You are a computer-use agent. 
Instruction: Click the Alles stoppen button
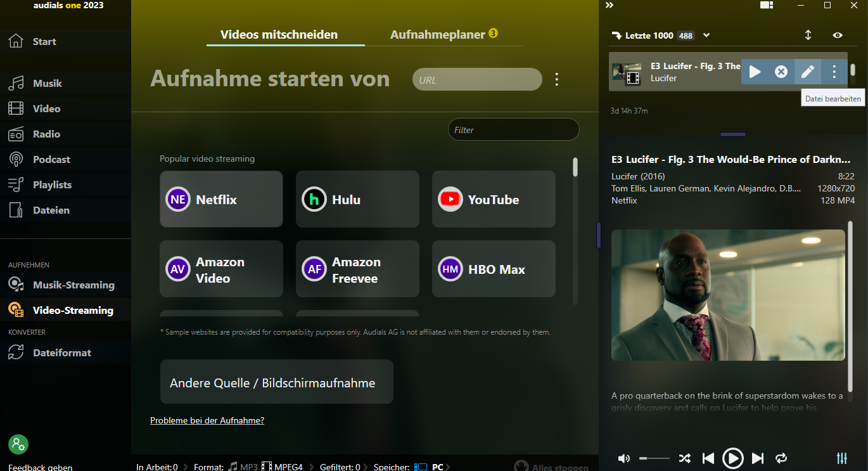551,467
